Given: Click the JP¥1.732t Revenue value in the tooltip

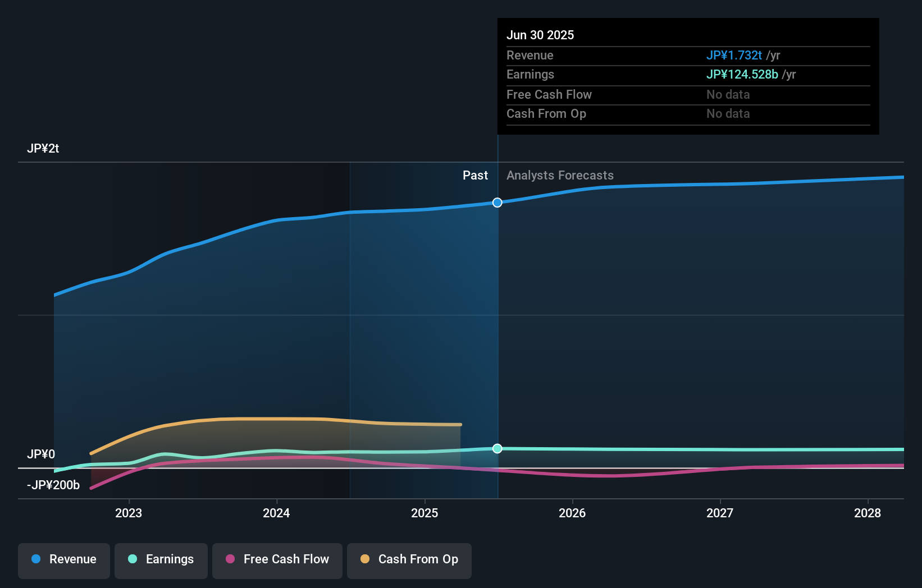Looking at the screenshot, I should 733,56.
